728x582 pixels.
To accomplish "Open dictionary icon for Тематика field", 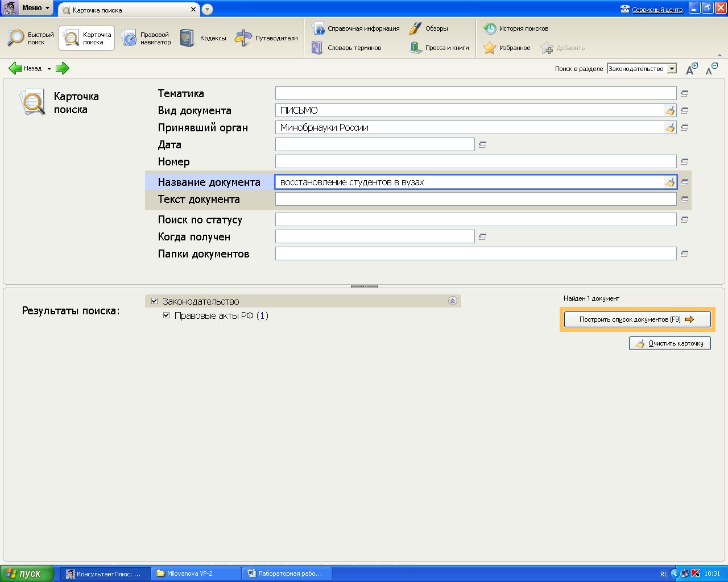I will [685, 93].
